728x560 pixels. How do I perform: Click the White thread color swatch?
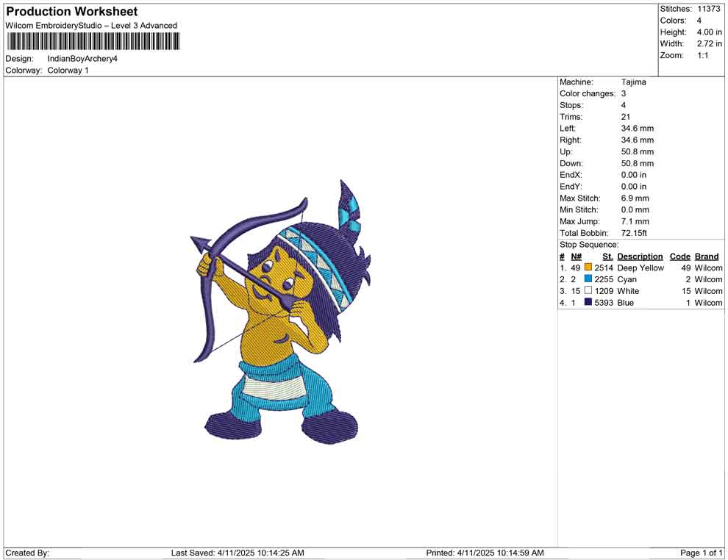pos(588,290)
